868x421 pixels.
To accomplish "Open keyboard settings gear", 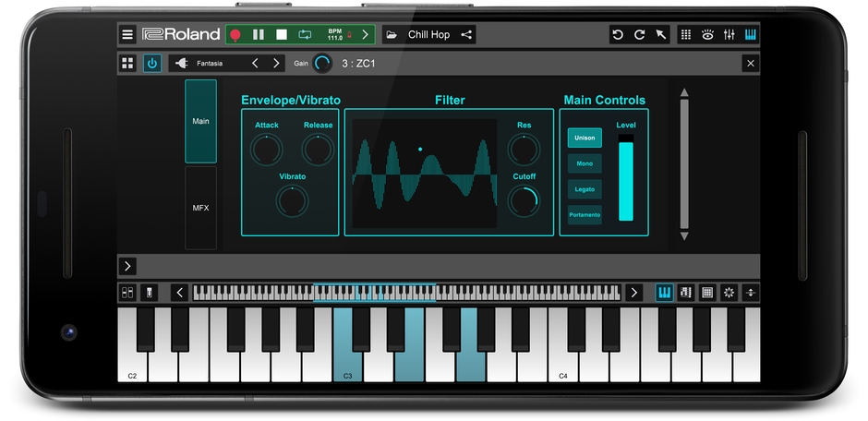I will tap(729, 293).
